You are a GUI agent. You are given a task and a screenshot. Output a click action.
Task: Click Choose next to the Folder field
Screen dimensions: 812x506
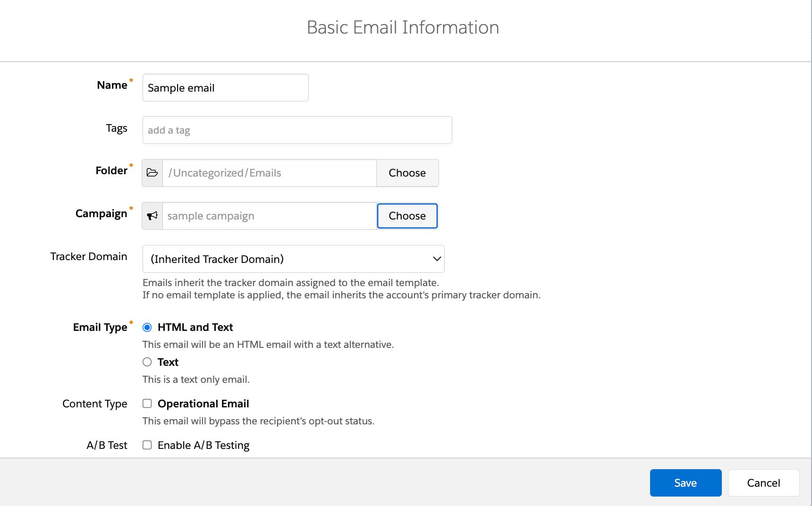pyautogui.click(x=407, y=173)
